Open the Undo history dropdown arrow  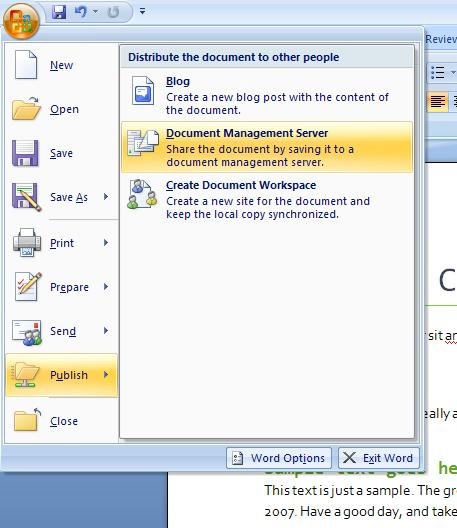point(96,12)
